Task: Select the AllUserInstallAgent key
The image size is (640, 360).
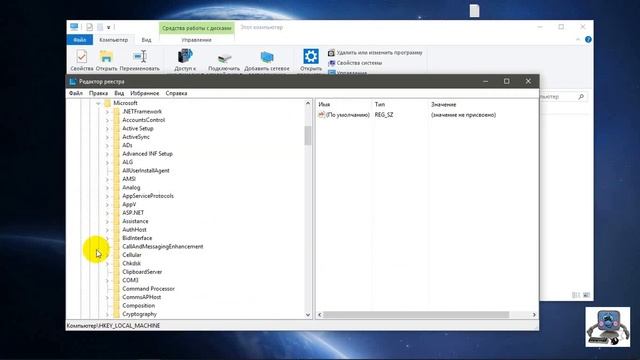Action: (x=146, y=171)
